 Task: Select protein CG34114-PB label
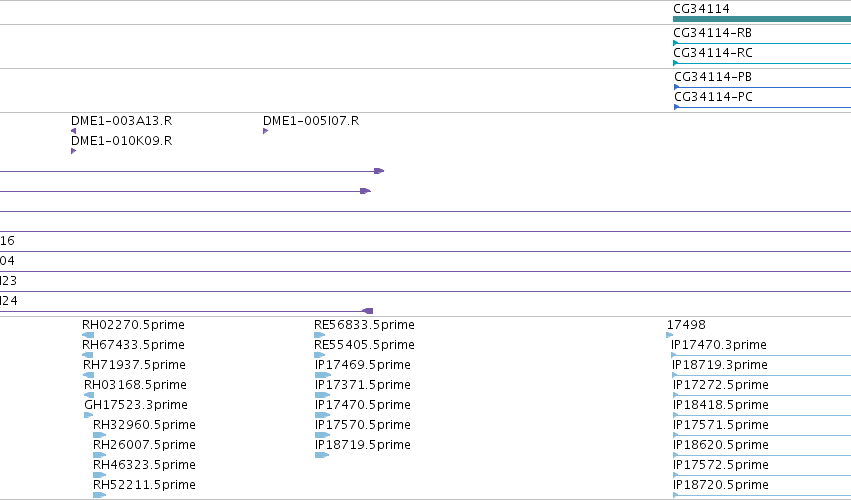tap(713, 77)
